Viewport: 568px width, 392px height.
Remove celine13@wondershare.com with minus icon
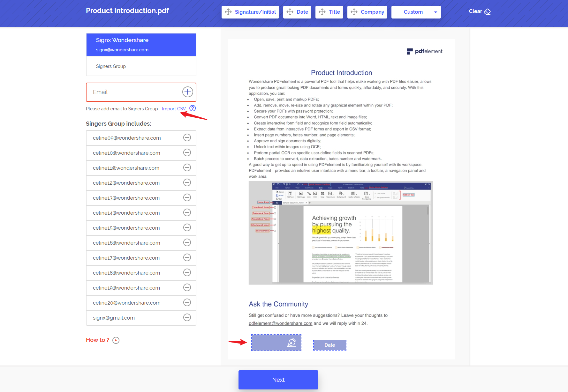(x=187, y=197)
